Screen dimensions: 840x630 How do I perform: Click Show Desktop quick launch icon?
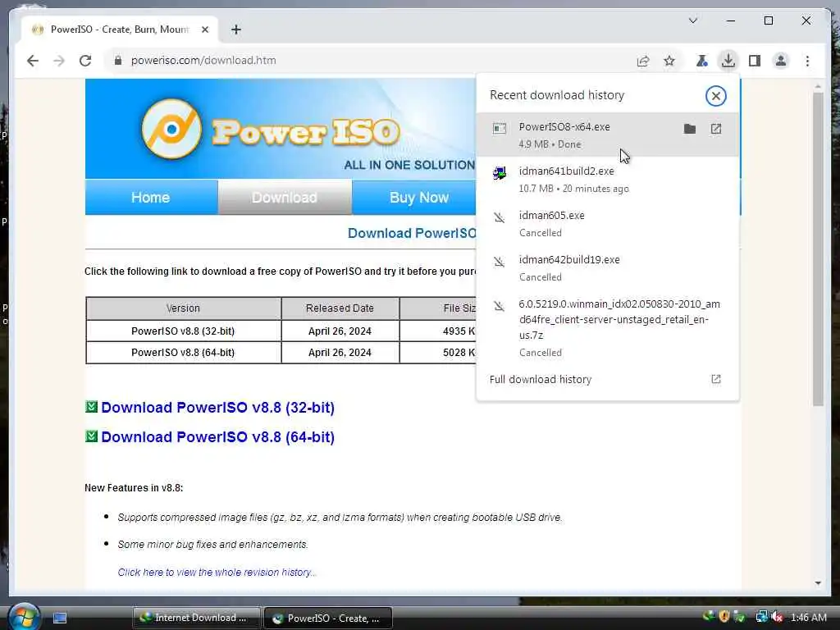pos(60,618)
